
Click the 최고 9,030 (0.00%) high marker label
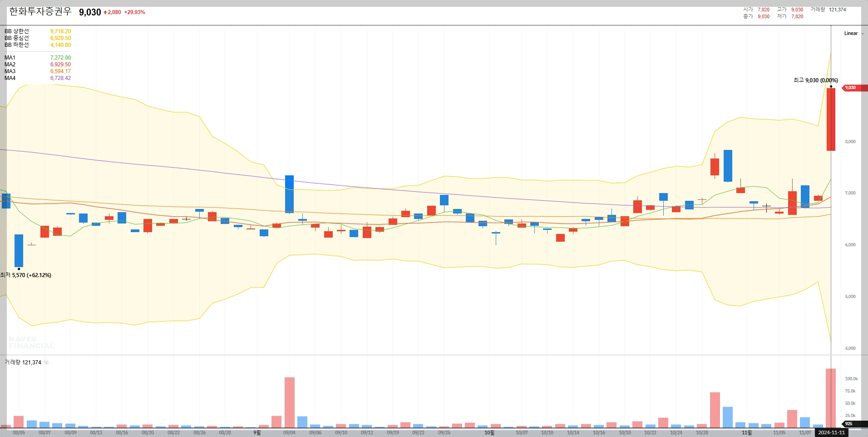[x=816, y=80]
